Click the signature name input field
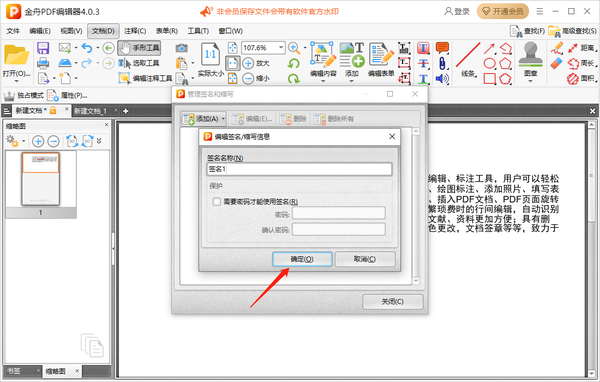Screen dimensions: 600x382 (299, 169)
